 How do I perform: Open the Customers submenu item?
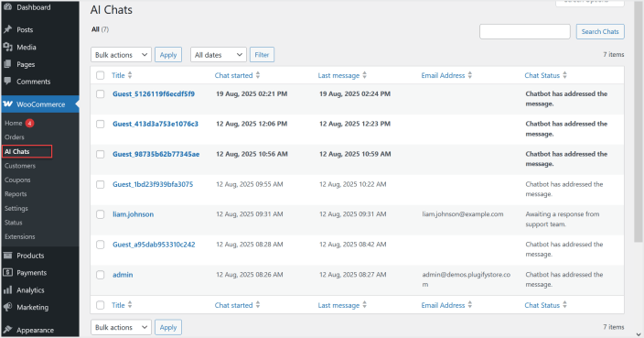(20, 166)
